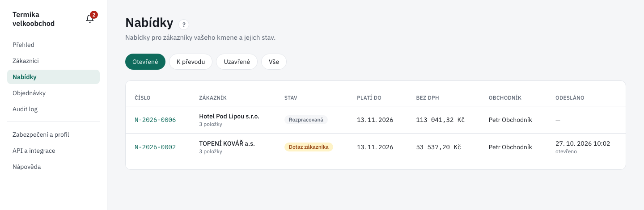The height and width of the screenshot is (210, 644).
Task: Open Objednávky in the sidebar
Action: coord(53,93)
